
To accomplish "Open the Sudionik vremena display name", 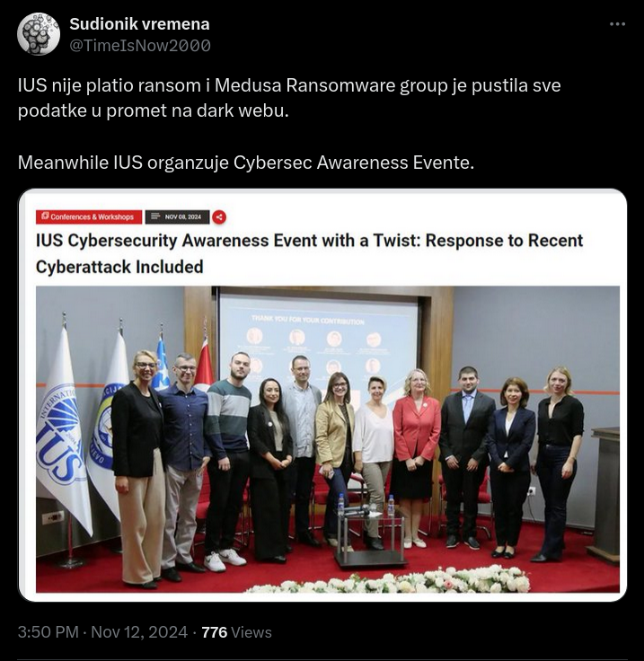I will 139,24.
